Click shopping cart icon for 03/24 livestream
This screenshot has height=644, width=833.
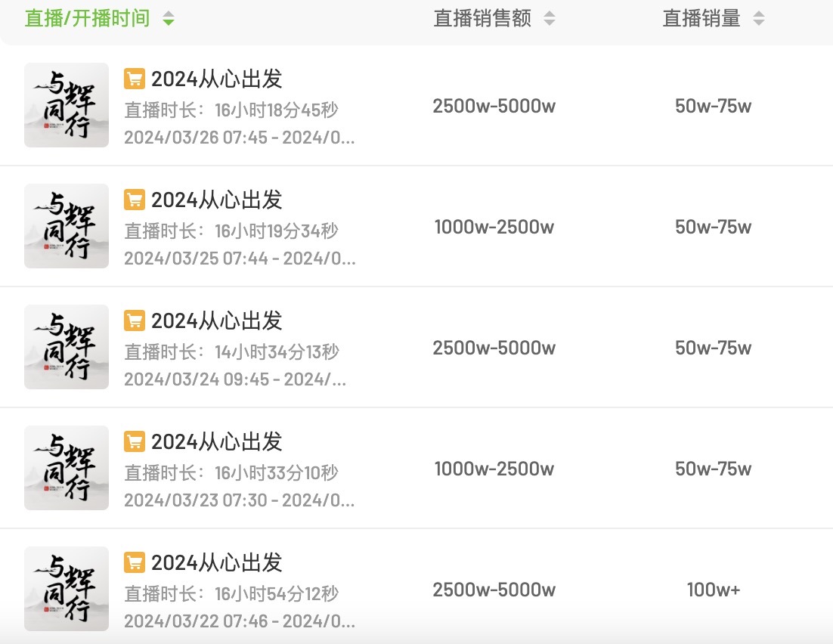pos(134,320)
